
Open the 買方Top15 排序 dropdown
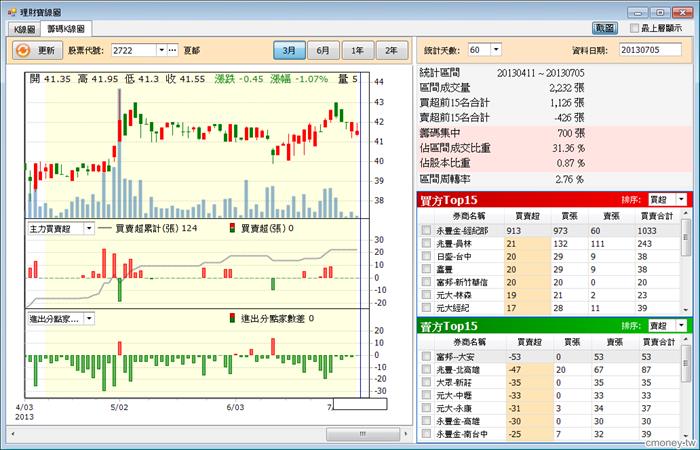[681, 200]
